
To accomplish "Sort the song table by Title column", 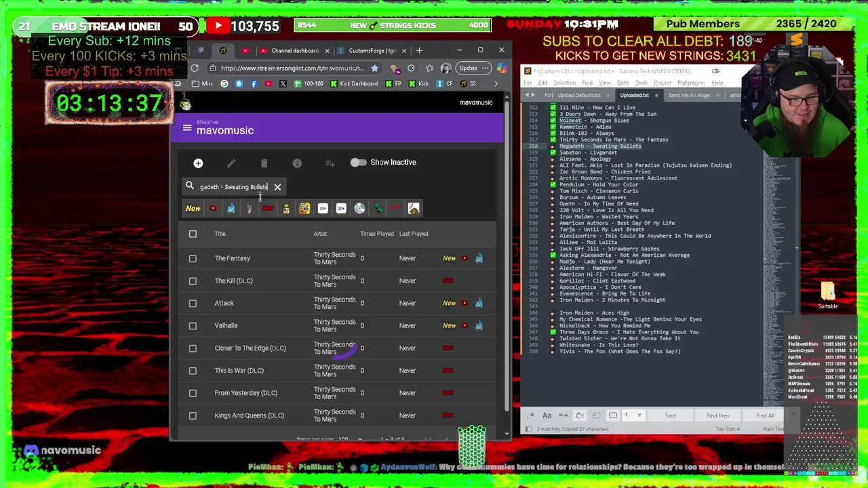I will pos(220,234).
